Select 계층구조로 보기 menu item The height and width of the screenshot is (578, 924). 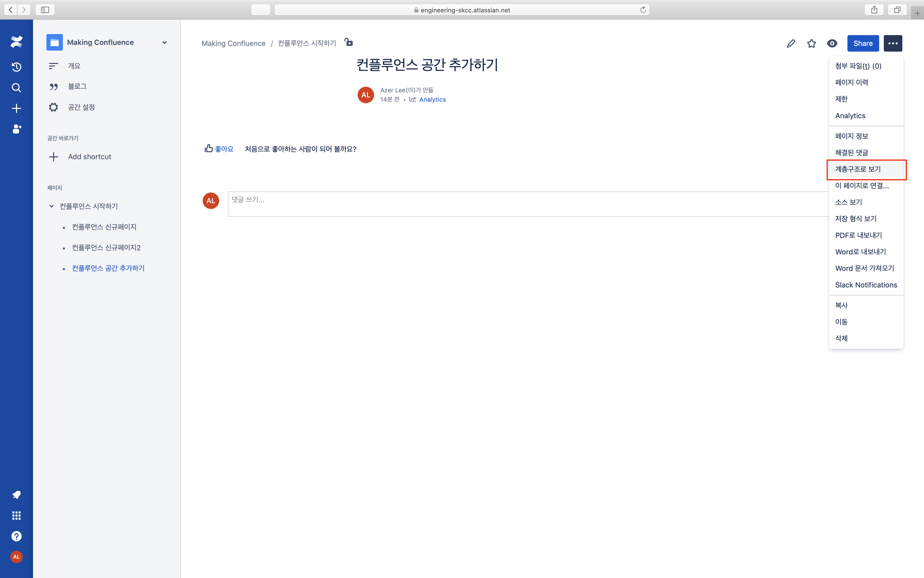[x=866, y=169]
